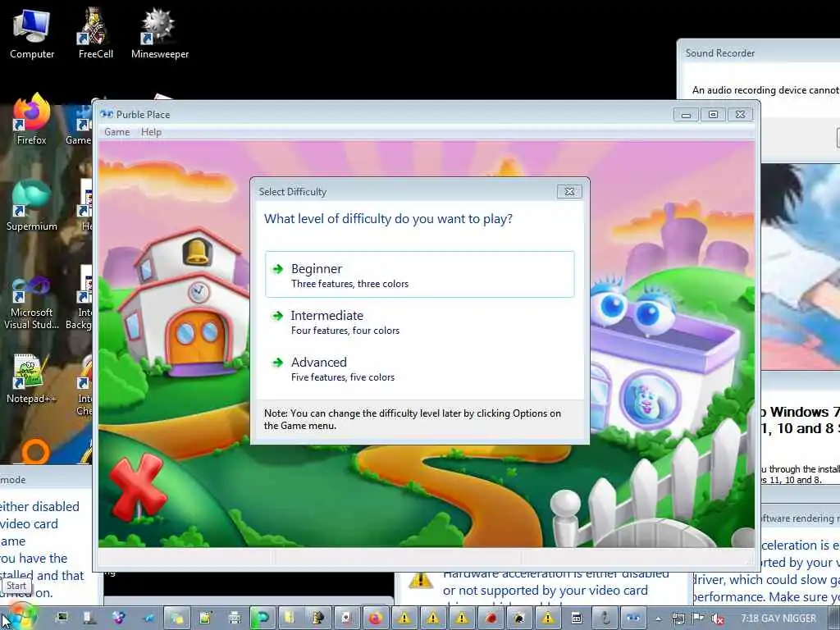The image size is (840, 630).
Task: Click the muted volume tray icon
Action: click(x=717, y=619)
